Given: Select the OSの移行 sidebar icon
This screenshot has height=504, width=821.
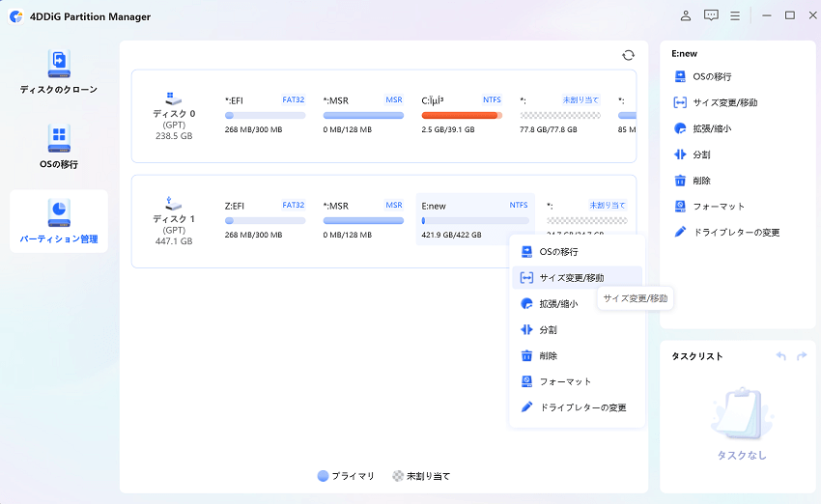Looking at the screenshot, I should click(x=59, y=138).
